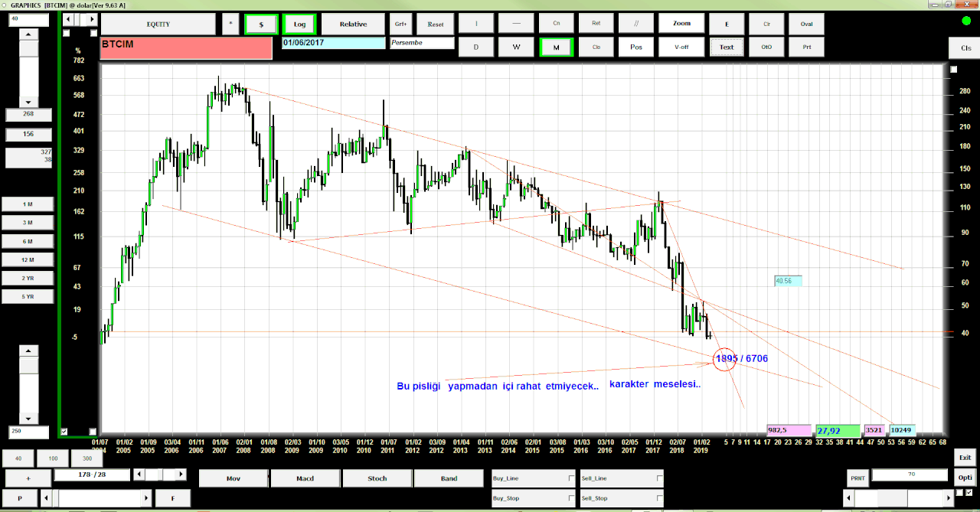Click the P button at bottom left
Viewport: 980px width, 512px height.
[20, 498]
